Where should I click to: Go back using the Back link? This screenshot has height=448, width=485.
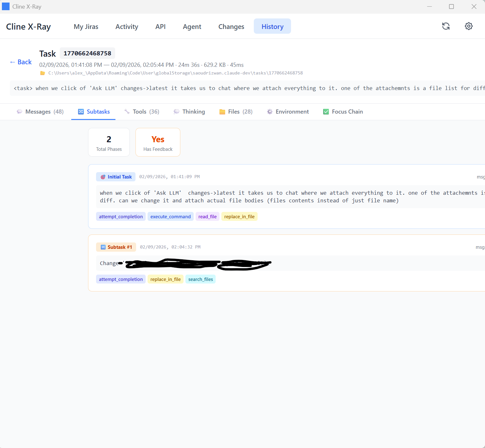[x=21, y=62]
